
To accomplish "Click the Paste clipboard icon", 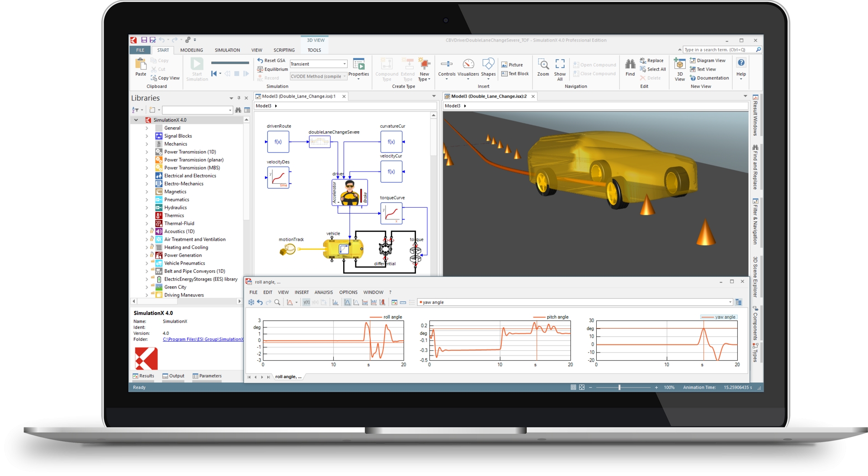I will pos(141,67).
